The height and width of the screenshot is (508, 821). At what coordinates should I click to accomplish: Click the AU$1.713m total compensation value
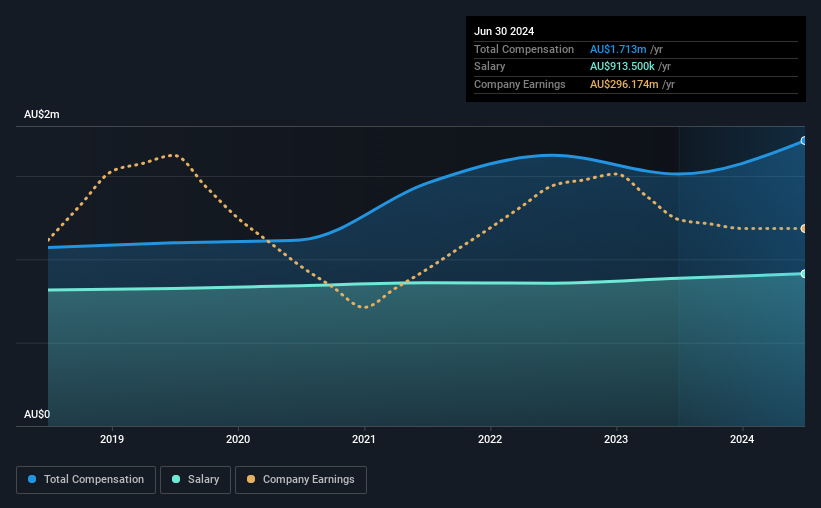(x=618, y=49)
